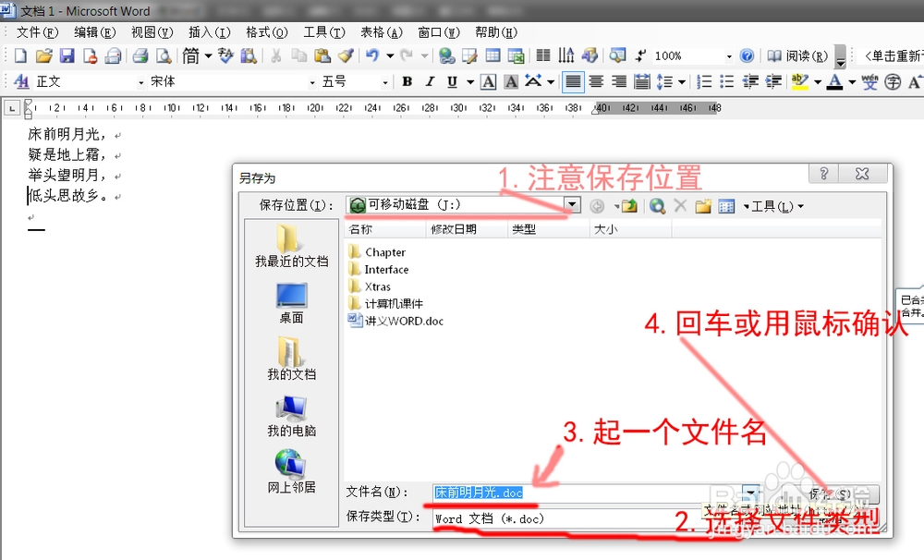Image resolution: width=924 pixels, height=560 pixels.
Task: Open the 插入(I) menu
Action: click(209, 32)
